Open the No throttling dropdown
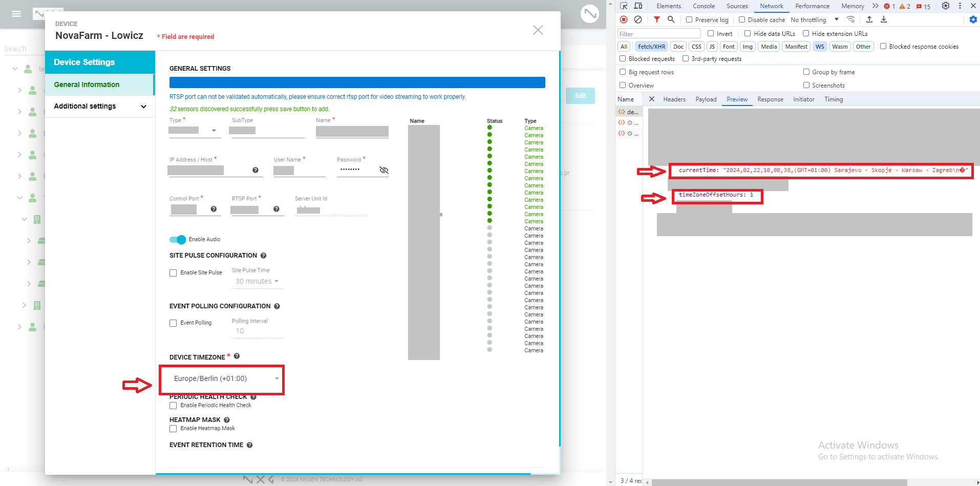Image resolution: width=980 pixels, height=486 pixels. pyautogui.click(x=815, y=19)
